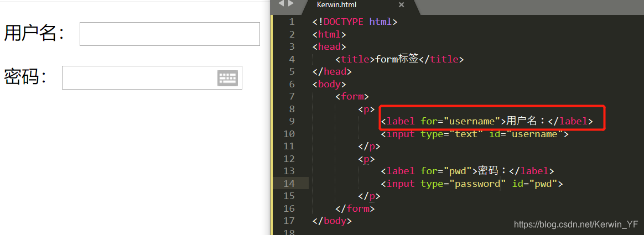The width and height of the screenshot is (644, 235).
Task: Click the closing body tag on line 17
Action: pyautogui.click(x=332, y=221)
